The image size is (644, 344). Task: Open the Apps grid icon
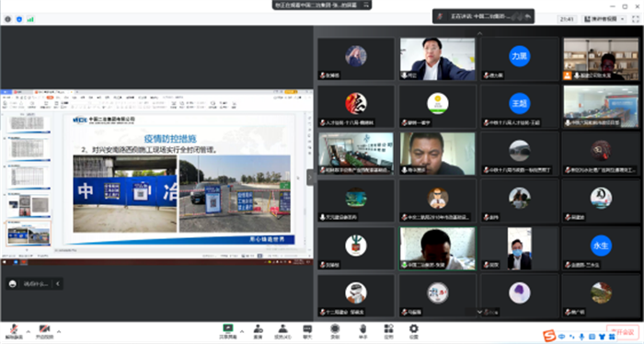tap(388, 331)
